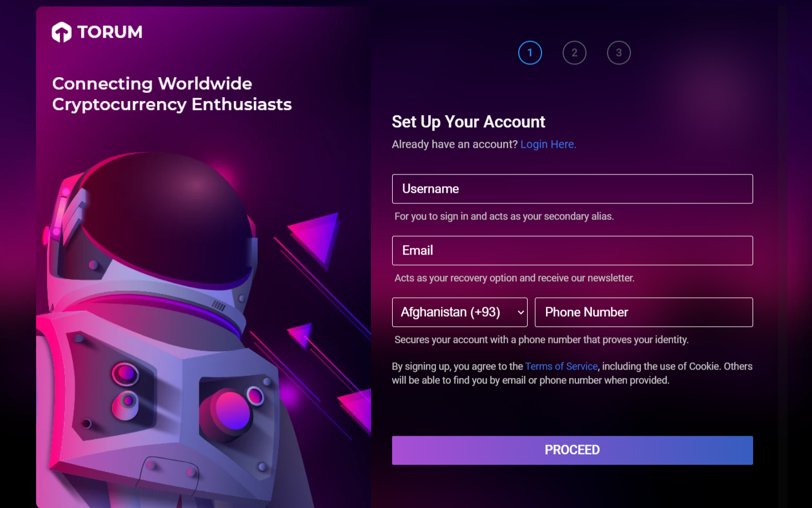Focus the Email input field

[573, 251]
